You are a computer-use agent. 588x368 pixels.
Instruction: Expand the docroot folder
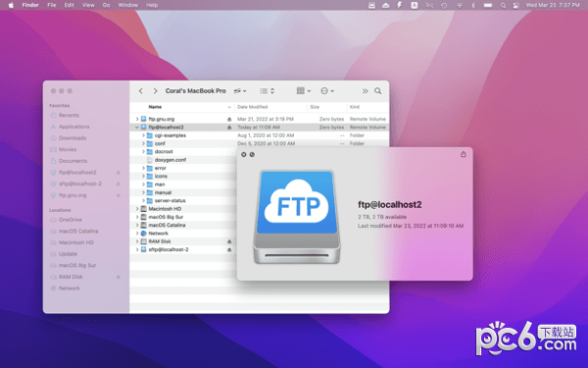[143, 152]
